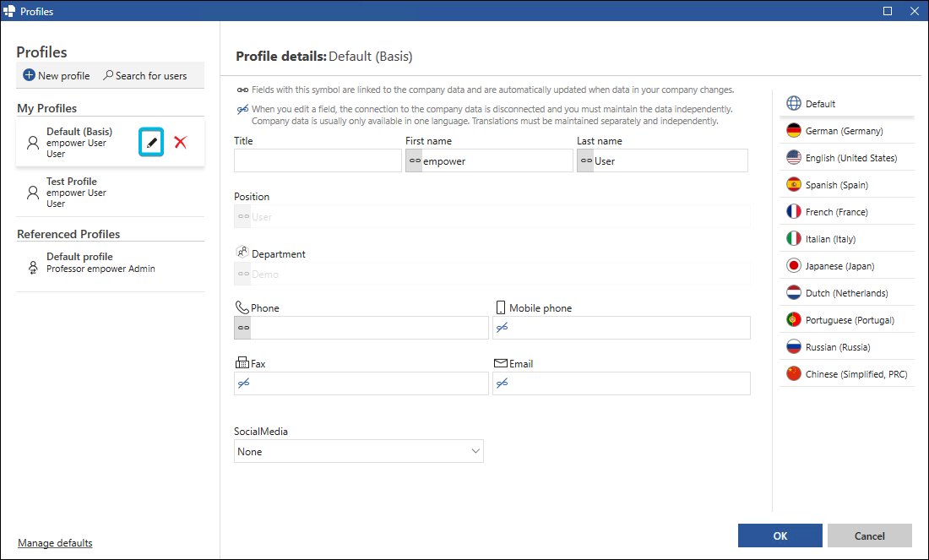Open the Manage defaults link
The width and height of the screenshot is (929, 560).
pyautogui.click(x=55, y=543)
